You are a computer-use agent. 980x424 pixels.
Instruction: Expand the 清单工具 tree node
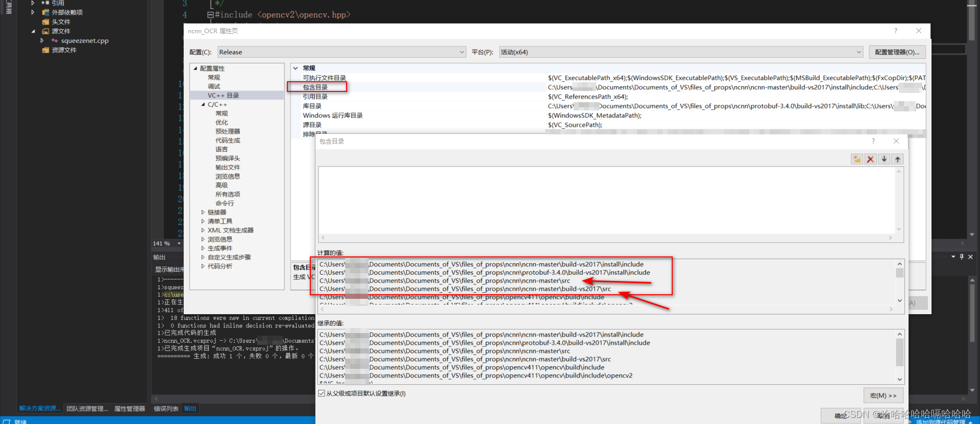click(x=203, y=221)
